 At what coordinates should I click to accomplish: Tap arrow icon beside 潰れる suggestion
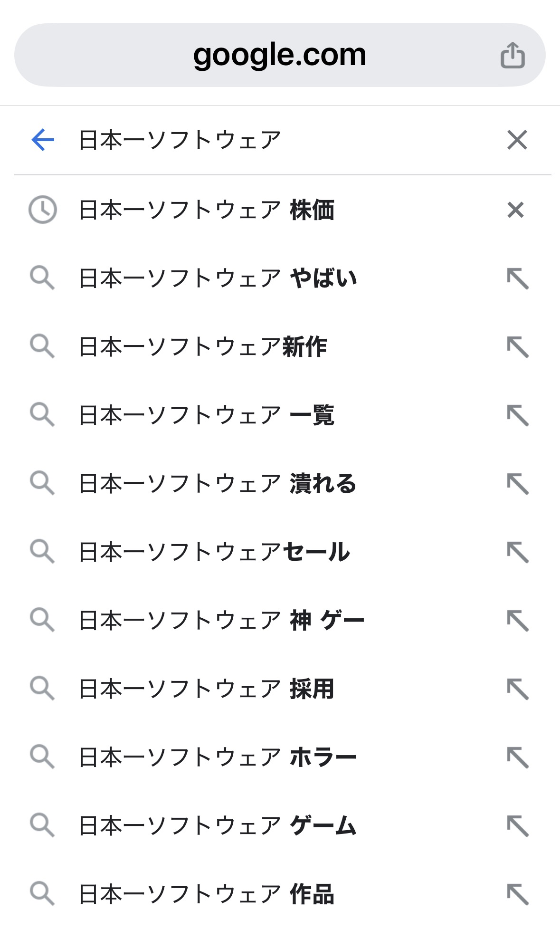[517, 484]
